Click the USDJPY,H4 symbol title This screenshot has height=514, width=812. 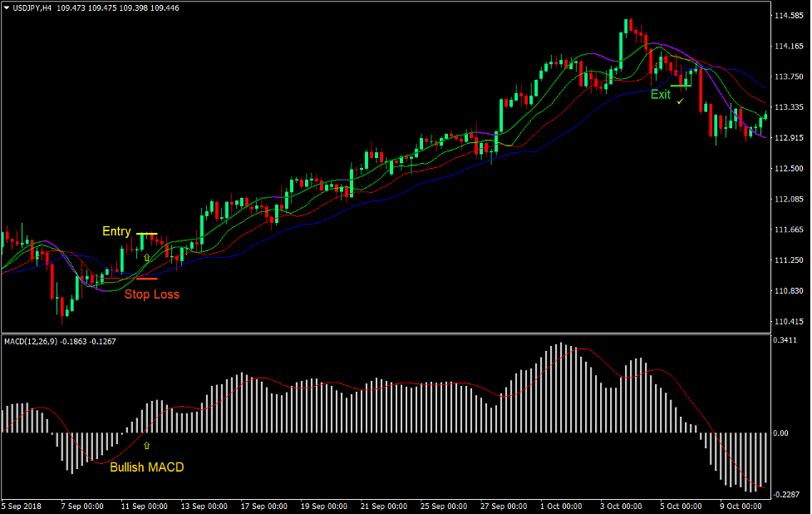coord(32,7)
